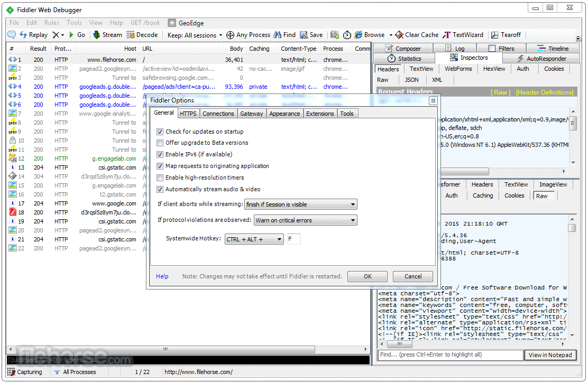This screenshot has width=588, height=383.
Task: Cancel the Fiddler Options dialog
Action: click(413, 276)
